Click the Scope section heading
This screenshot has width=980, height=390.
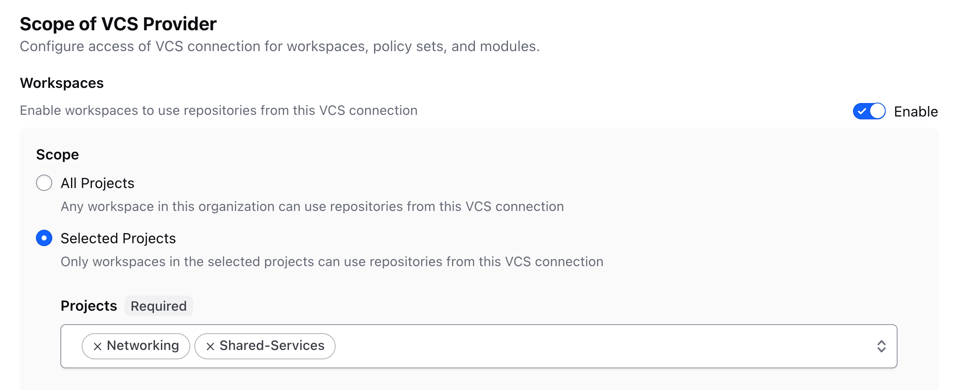(x=58, y=155)
